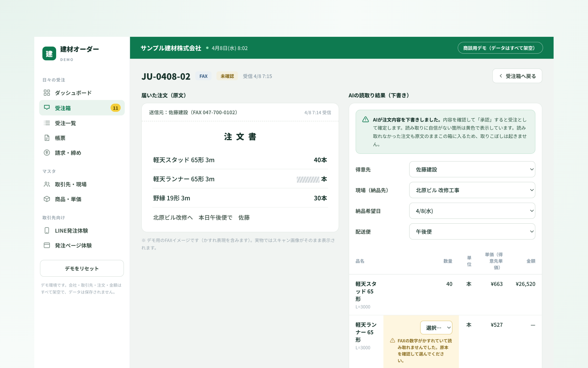Image resolution: width=588 pixels, height=368 pixels.
Task: Open the 受注一覧 menu item
Action: point(82,123)
